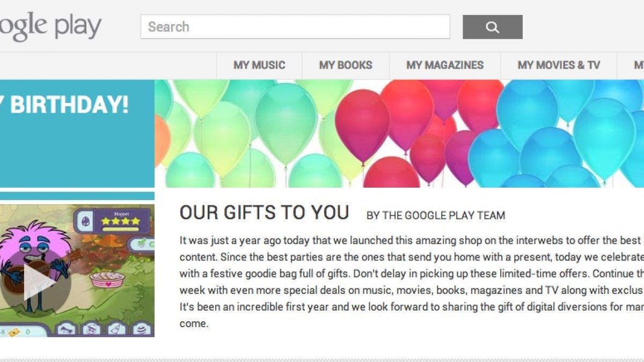
Task: Open the My Music tab
Action: click(x=259, y=65)
